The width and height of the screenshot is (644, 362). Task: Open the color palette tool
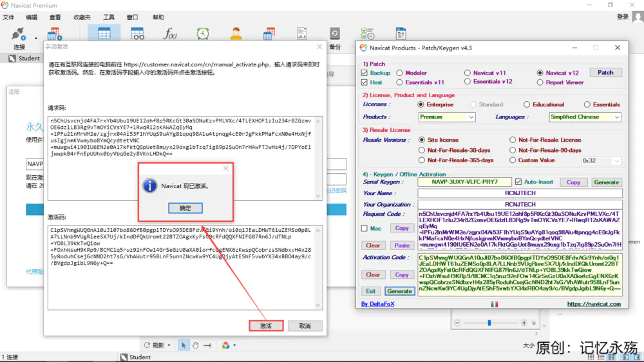click(225, 345)
